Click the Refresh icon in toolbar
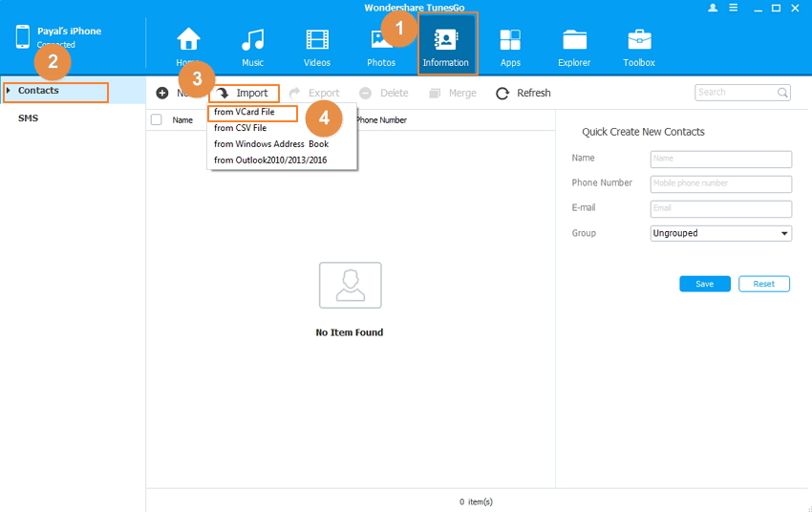Image resolution: width=812 pixels, height=512 pixels. pos(502,94)
